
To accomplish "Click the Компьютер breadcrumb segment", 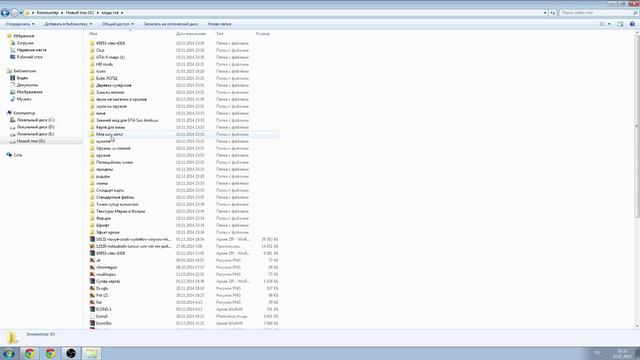I will [47, 13].
